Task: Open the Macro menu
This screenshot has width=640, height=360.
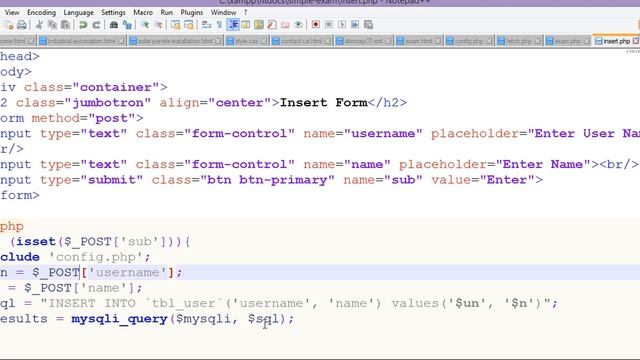Action: pyautogui.click(x=143, y=12)
